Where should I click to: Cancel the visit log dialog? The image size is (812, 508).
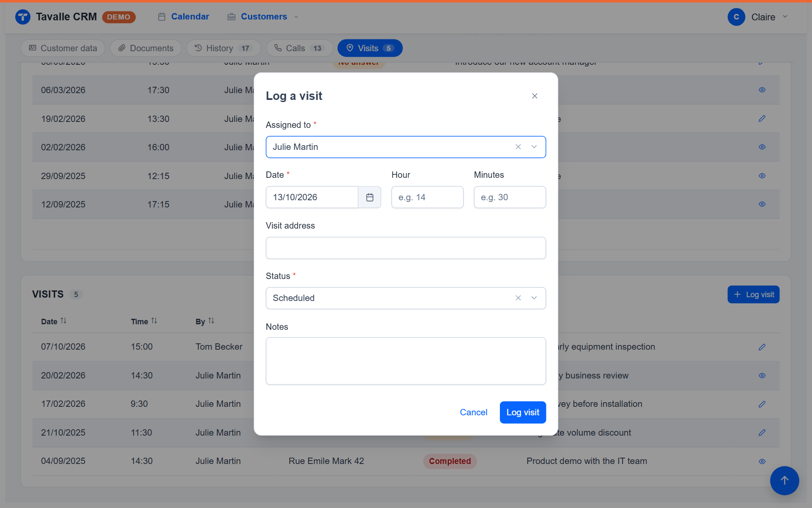click(473, 412)
